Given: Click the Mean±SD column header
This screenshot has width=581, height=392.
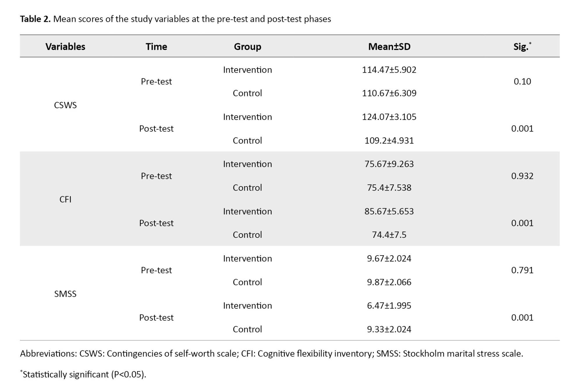Looking at the screenshot, I should [x=389, y=46].
